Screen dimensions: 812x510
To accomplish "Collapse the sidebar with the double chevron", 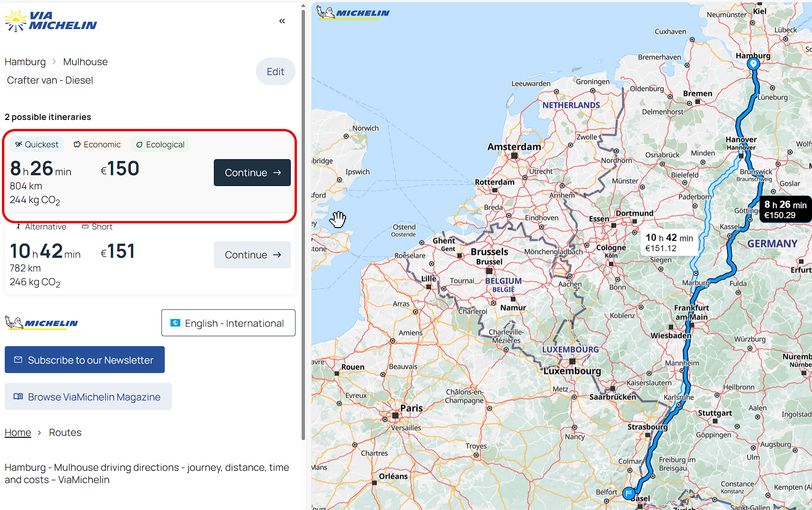I will [282, 21].
